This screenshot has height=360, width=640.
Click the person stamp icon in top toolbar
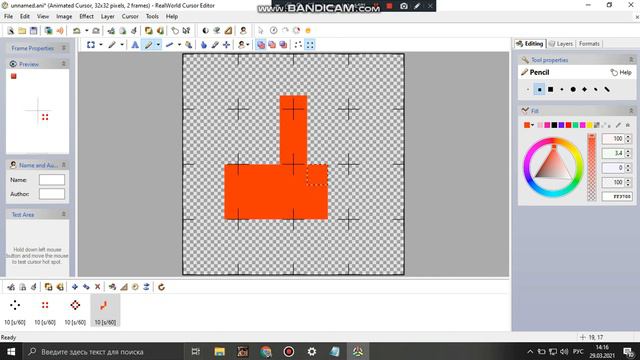pos(243,31)
